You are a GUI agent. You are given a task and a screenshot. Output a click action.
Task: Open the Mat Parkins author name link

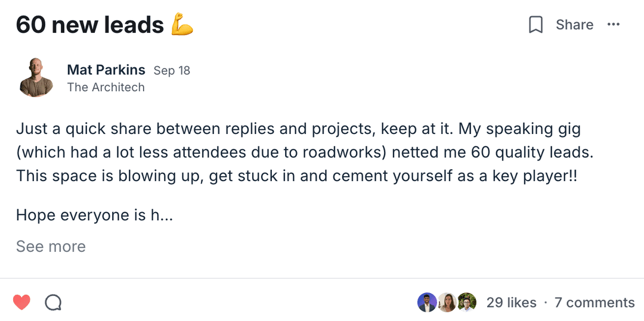pos(106,70)
